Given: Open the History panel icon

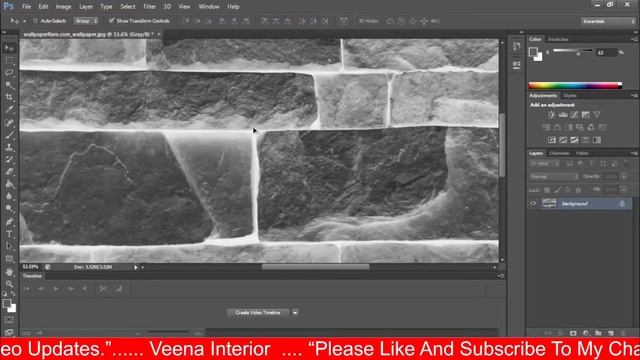Looking at the screenshot, I should pyautogui.click(x=516, y=46).
